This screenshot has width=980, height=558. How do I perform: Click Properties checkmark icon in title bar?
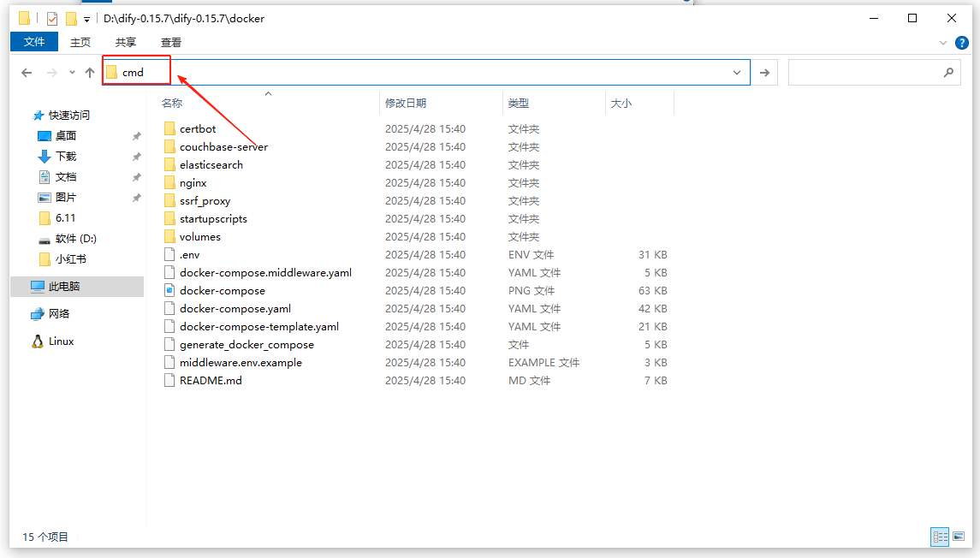pyautogui.click(x=52, y=18)
